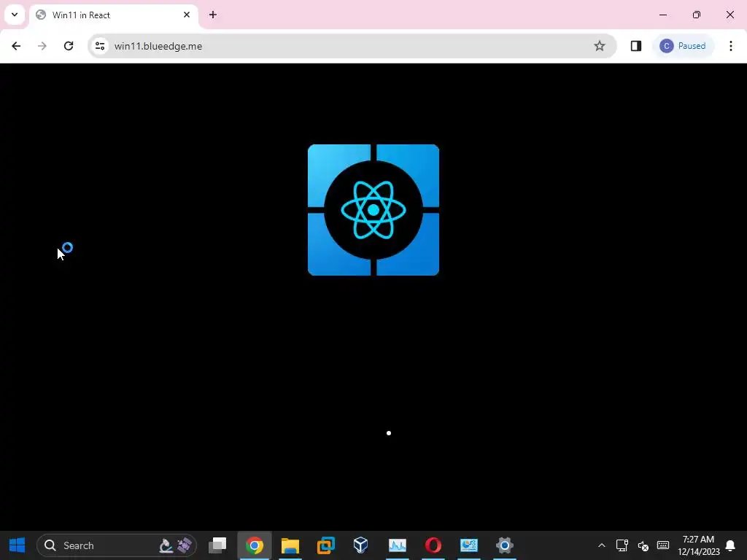The height and width of the screenshot is (560, 747).
Task: Restore down the Chrome window
Action: pos(697,15)
